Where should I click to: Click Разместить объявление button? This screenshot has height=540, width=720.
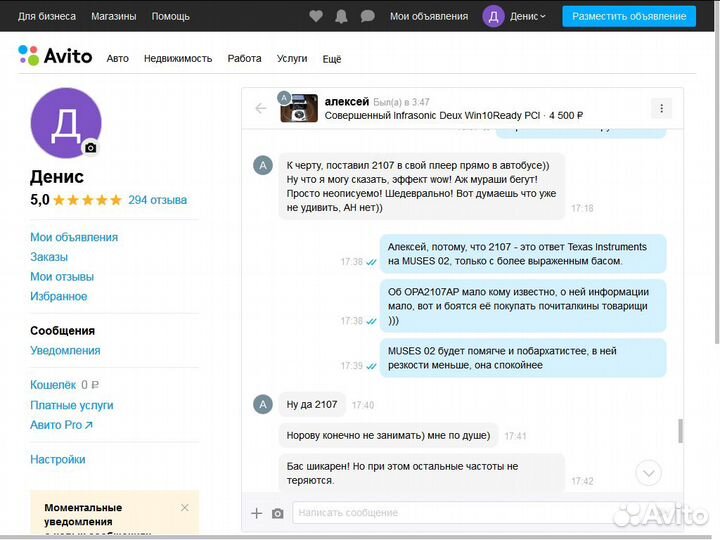click(629, 16)
